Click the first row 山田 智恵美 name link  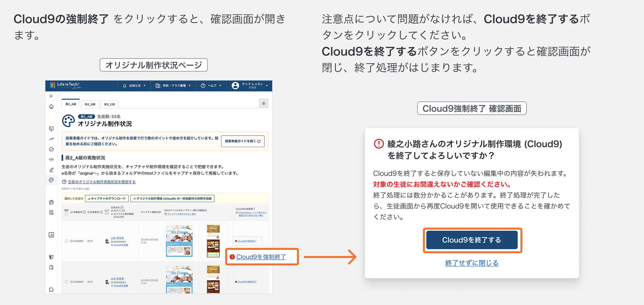pyautogui.click(x=117, y=238)
